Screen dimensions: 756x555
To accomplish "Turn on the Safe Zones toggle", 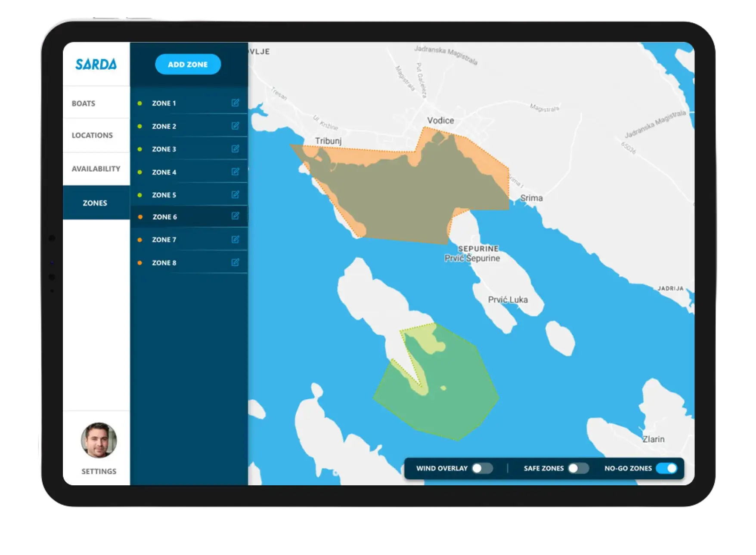I will tap(579, 468).
